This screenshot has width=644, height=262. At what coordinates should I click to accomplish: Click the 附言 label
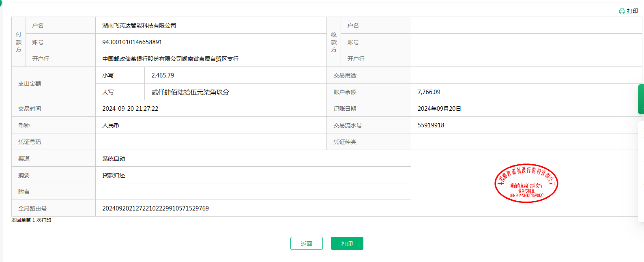click(x=24, y=192)
